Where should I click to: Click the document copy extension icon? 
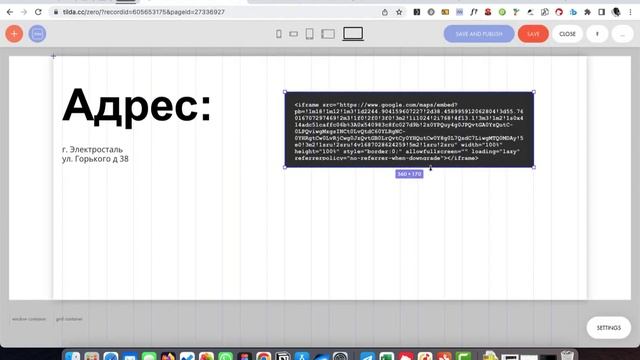(x=545, y=12)
